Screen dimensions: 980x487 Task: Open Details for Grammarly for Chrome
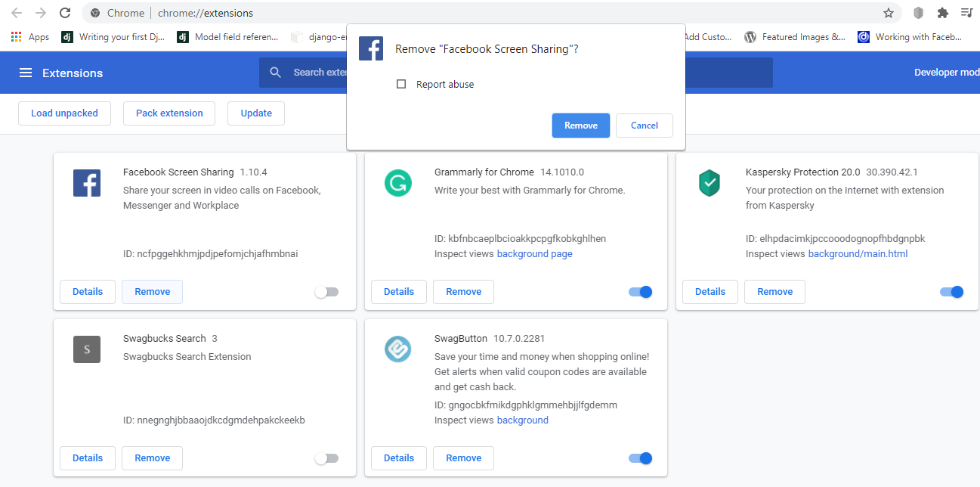click(399, 292)
